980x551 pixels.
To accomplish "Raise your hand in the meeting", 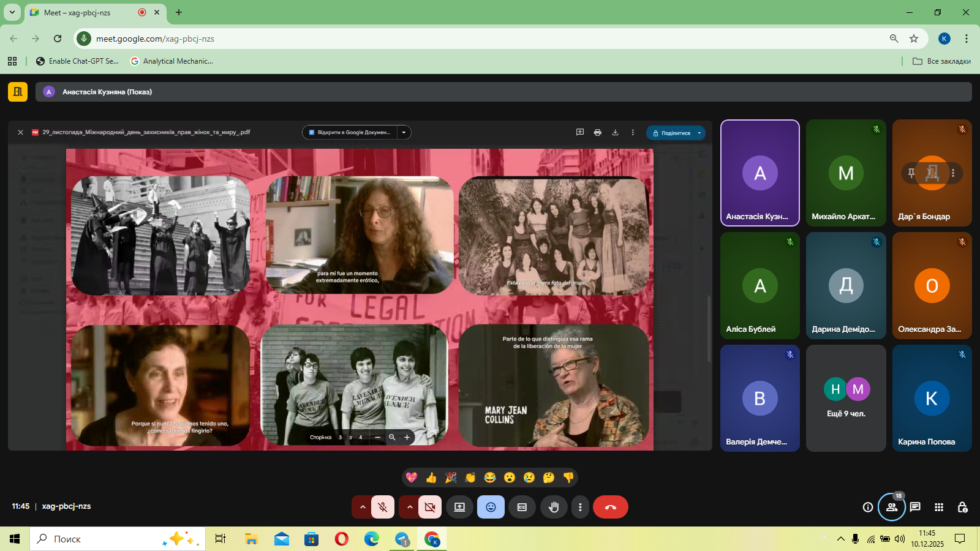I will click(x=554, y=507).
